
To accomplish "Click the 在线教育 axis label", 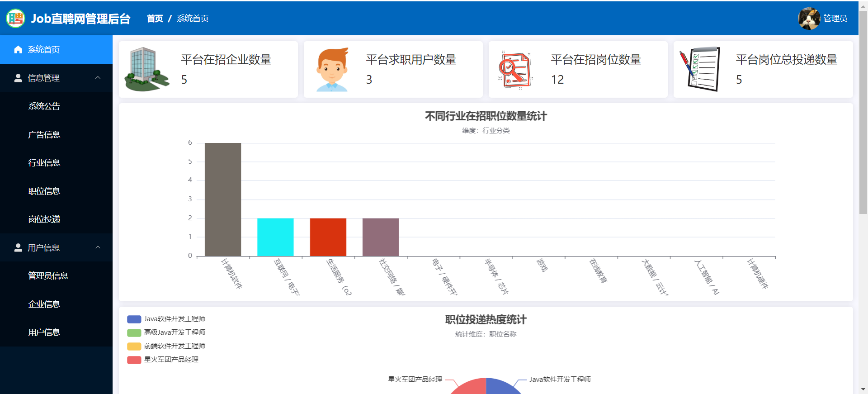I will pos(598,271).
